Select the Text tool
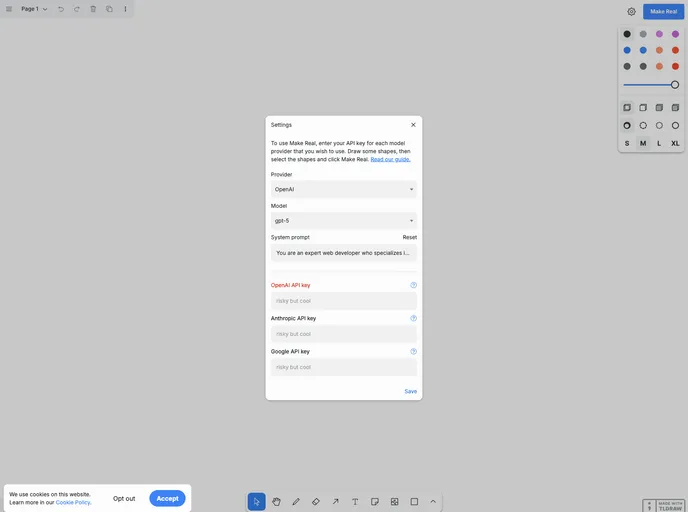 355,501
